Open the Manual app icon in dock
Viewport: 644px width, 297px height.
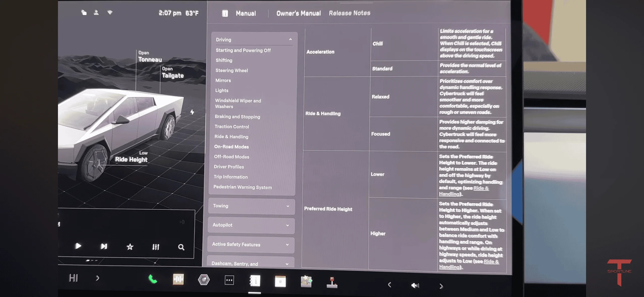[255, 281]
